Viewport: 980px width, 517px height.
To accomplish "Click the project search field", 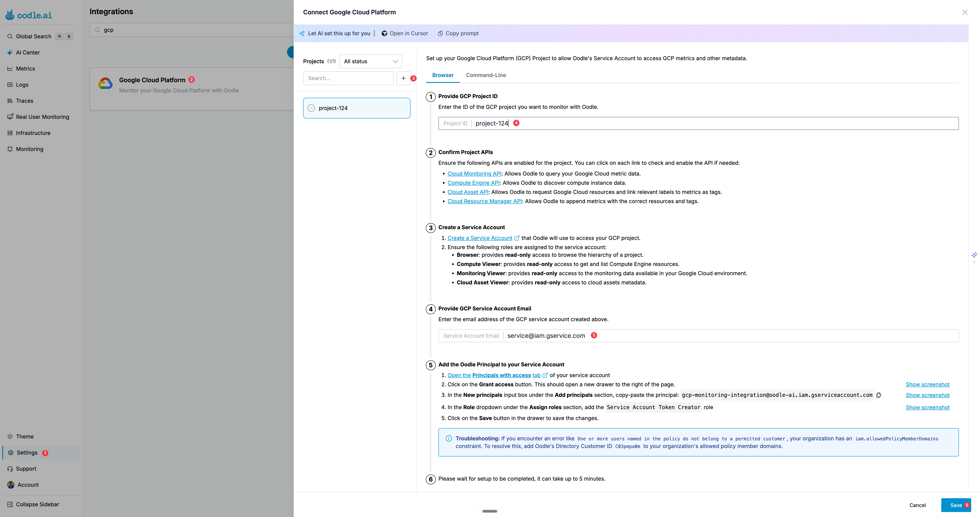I will coord(348,78).
